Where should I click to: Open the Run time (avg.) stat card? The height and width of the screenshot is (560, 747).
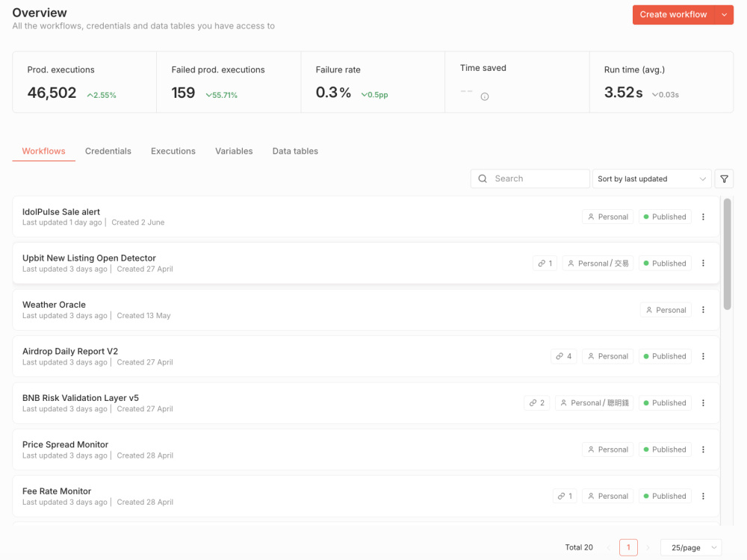click(x=662, y=82)
